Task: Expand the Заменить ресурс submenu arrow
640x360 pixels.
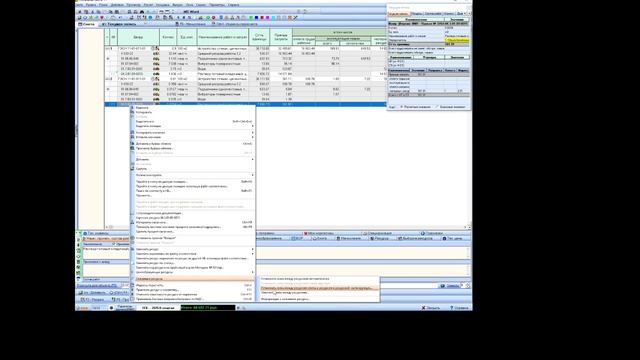Action: coord(252,249)
